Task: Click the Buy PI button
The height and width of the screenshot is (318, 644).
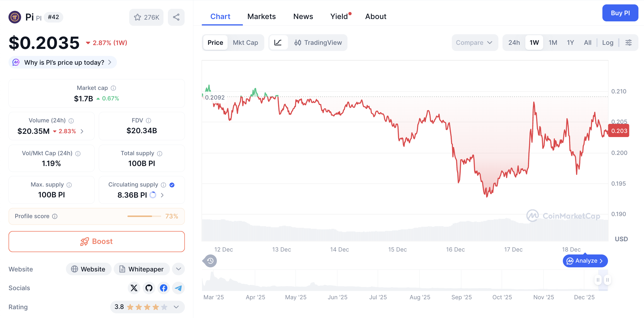Action: [x=620, y=13]
